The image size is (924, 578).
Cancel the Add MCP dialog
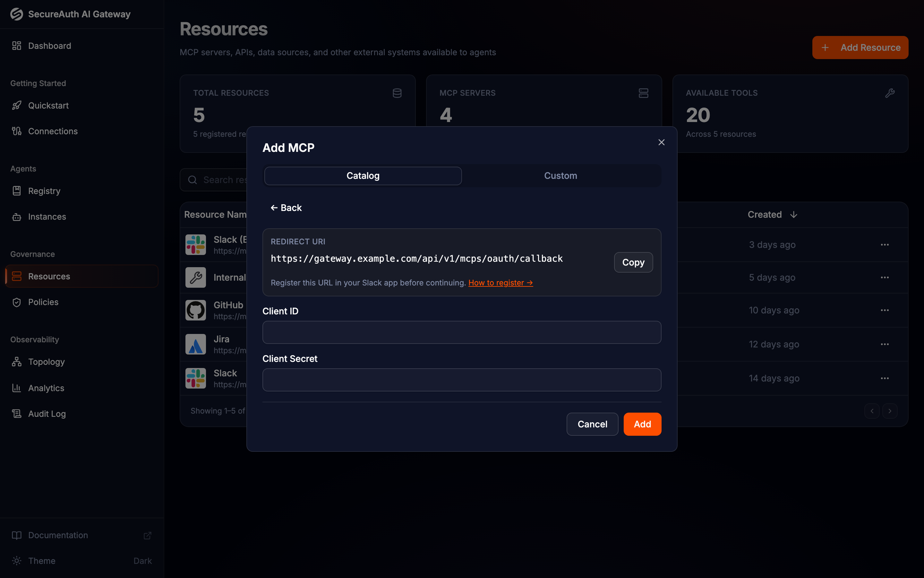pos(592,424)
